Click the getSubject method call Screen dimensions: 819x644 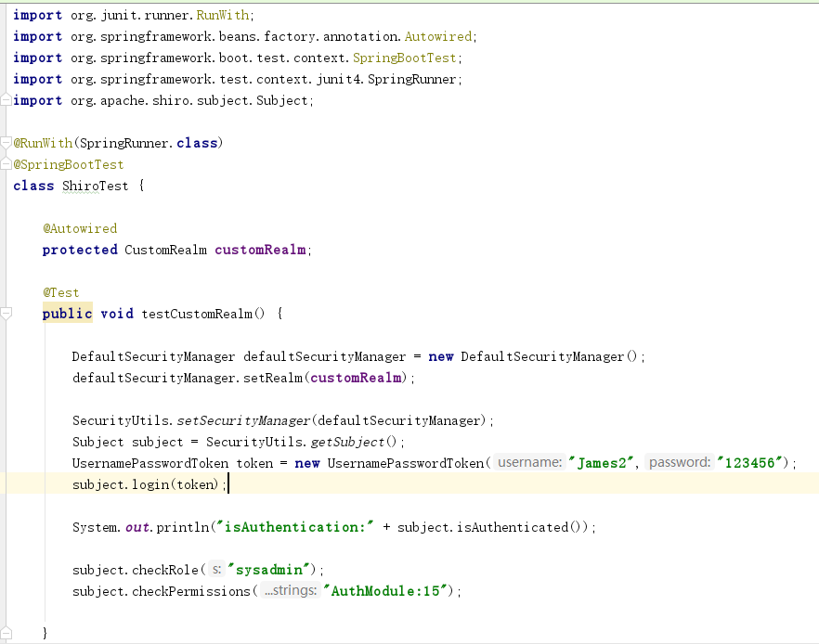click(x=347, y=442)
